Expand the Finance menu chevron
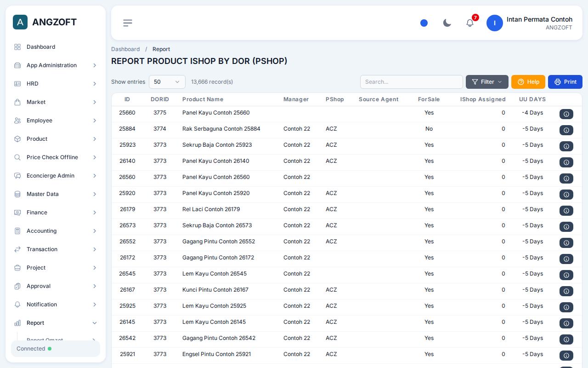 pyautogui.click(x=95, y=213)
